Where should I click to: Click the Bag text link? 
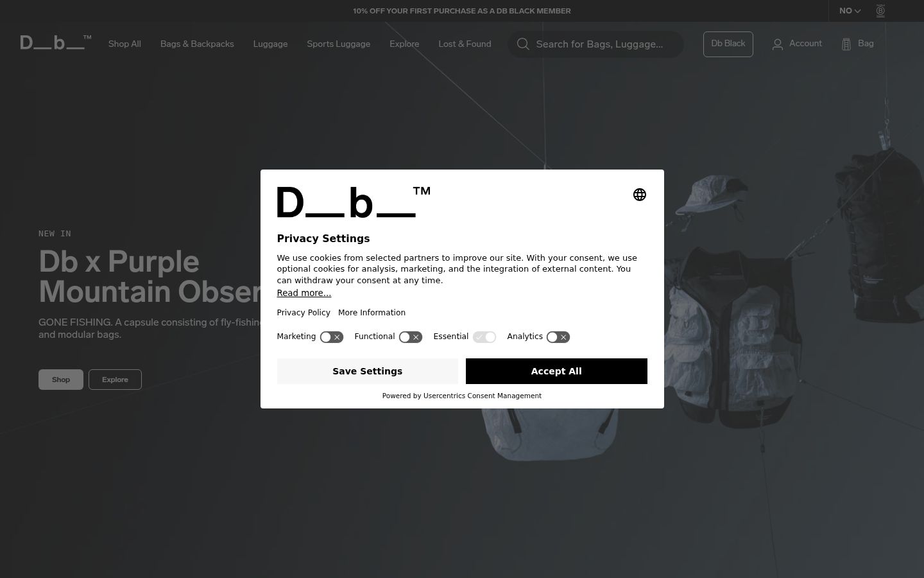(866, 44)
